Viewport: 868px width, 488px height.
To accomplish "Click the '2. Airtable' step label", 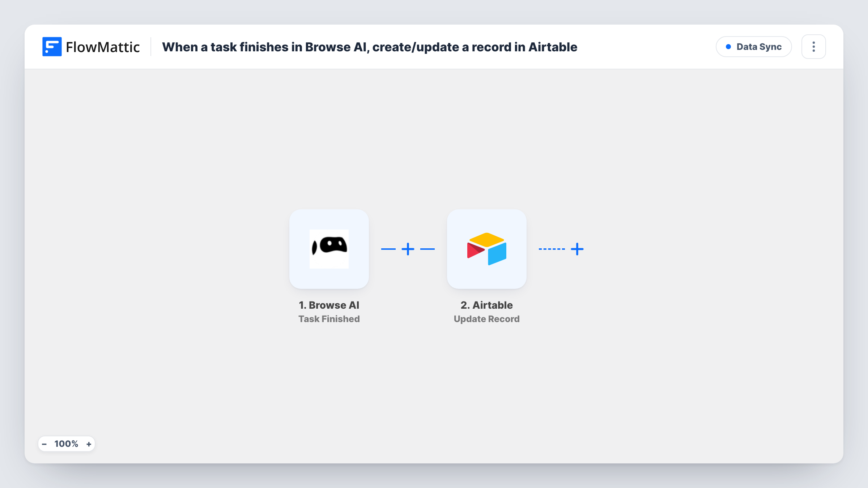I will (x=486, y=305).
